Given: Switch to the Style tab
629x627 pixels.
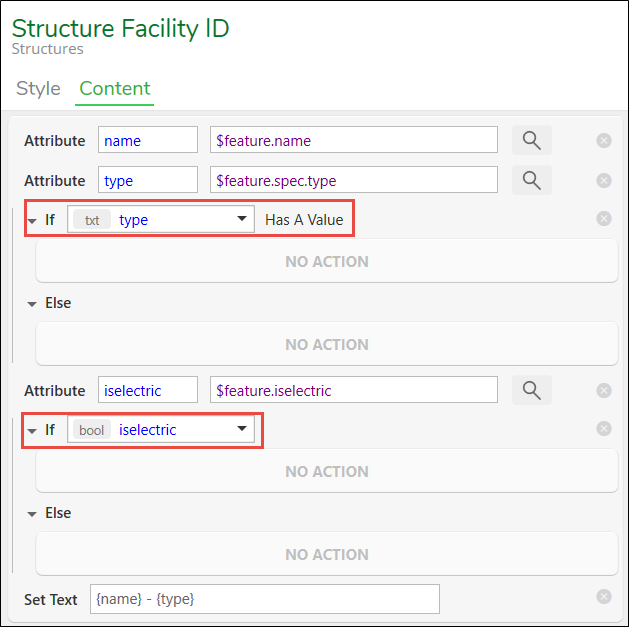Looking at the screenshot, I should pyautogui.click(x=38, y=88).
